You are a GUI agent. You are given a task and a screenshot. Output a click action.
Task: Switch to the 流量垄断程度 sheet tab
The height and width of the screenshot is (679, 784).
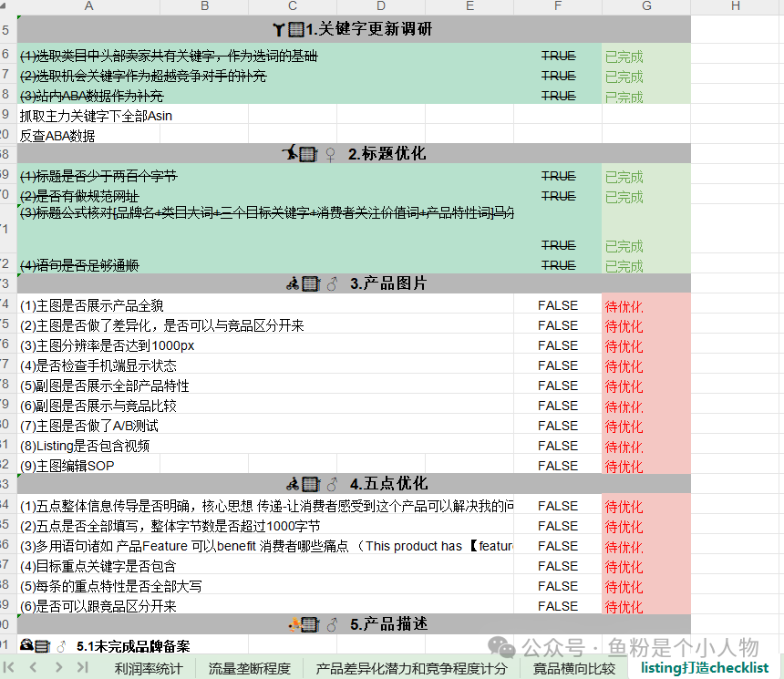click(x=250, y=668)
